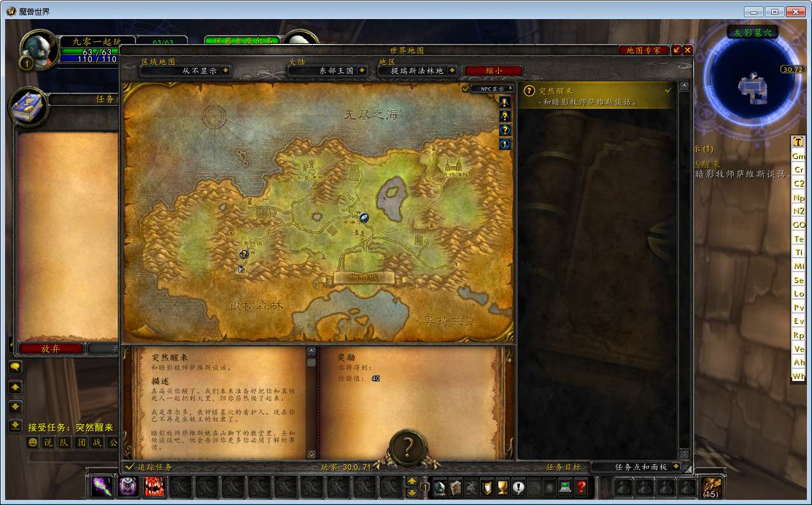This screenshot has width=812, height=505.
Task: Click the third action bar ability
Action: pos(154,487)
